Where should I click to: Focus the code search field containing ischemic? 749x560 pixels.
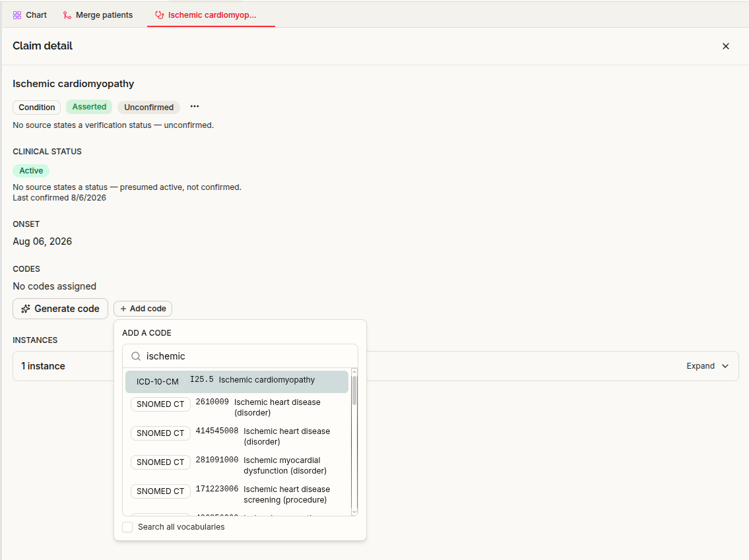240,356
